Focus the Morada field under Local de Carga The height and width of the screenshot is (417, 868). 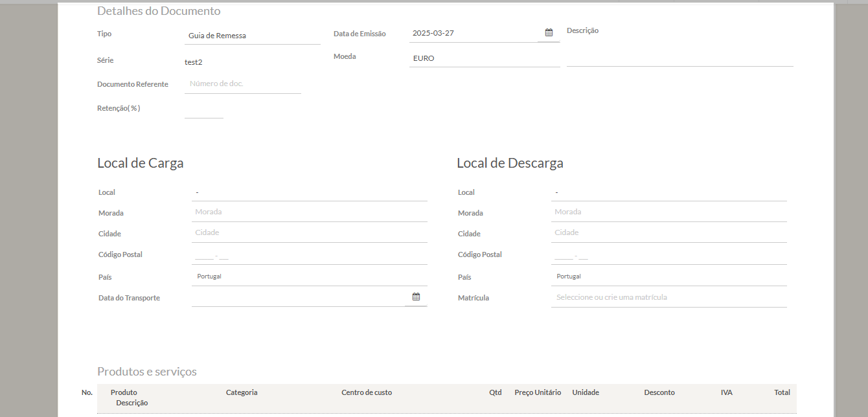point(310,212)
